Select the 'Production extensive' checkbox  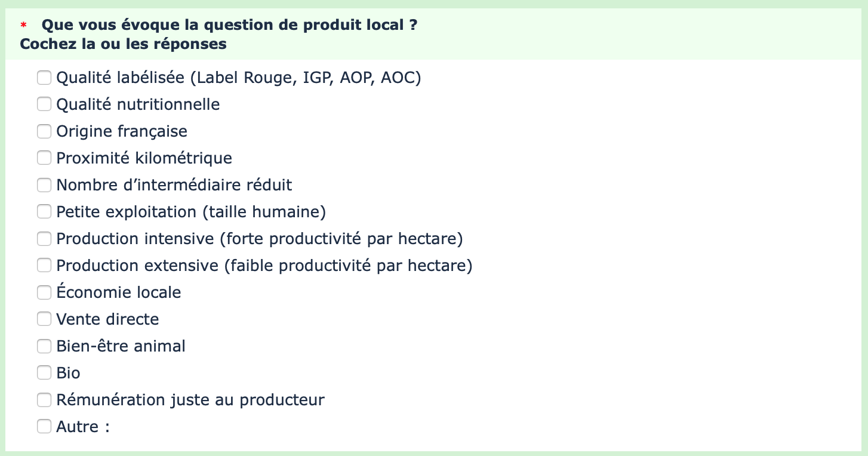tap(44, 266)
